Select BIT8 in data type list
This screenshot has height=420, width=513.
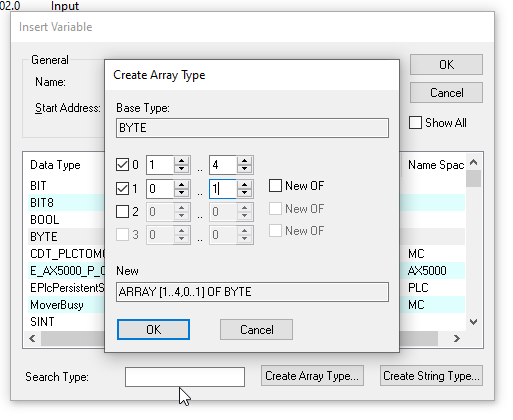coord(42,203)
